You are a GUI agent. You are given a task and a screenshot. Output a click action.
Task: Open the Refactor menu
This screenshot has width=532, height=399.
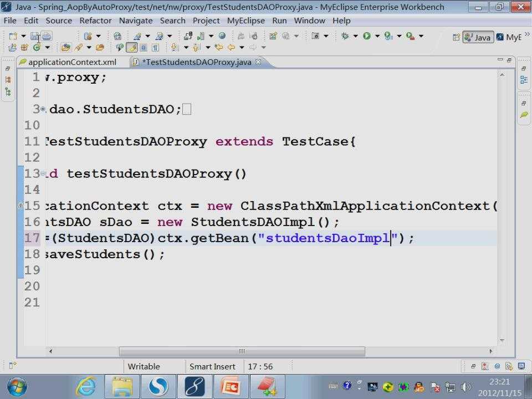tap(95, 21)
